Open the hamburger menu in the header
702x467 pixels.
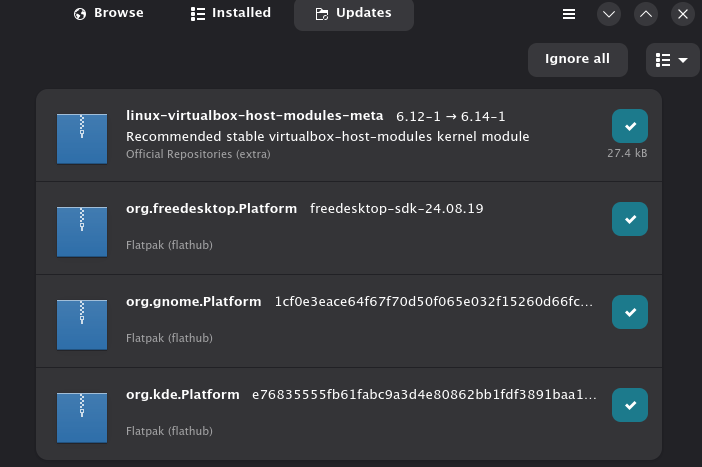[569, 14]
